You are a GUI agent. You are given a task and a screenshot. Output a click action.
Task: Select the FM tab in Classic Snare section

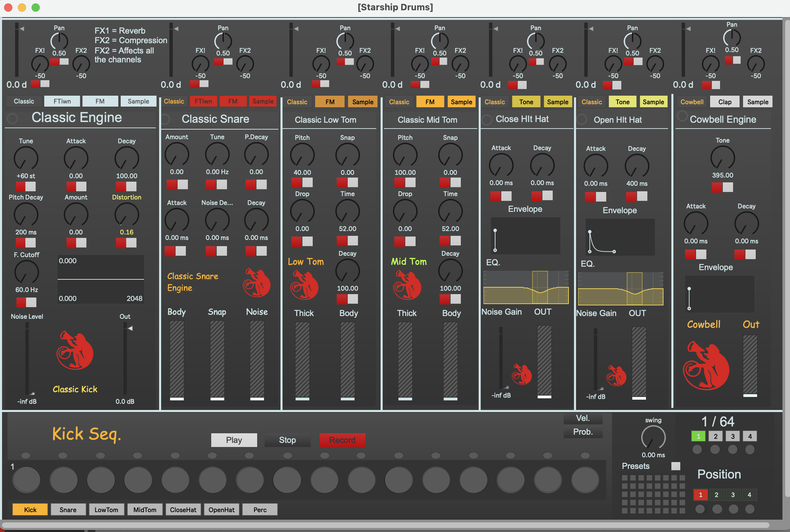click(x=233, y=101)
